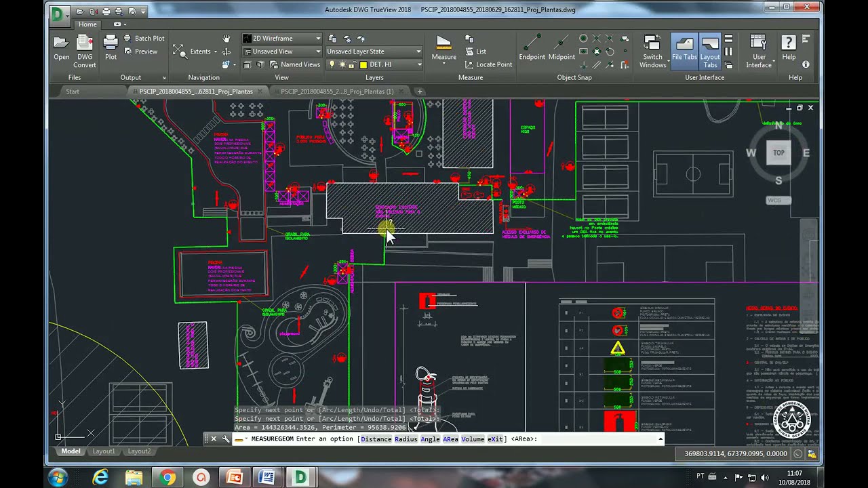The height and width of the screenshot is (488, 868).
Task: Select the yellow DET. HI layer color swatch
Action: pyautogui.click(x=363, y=65)
